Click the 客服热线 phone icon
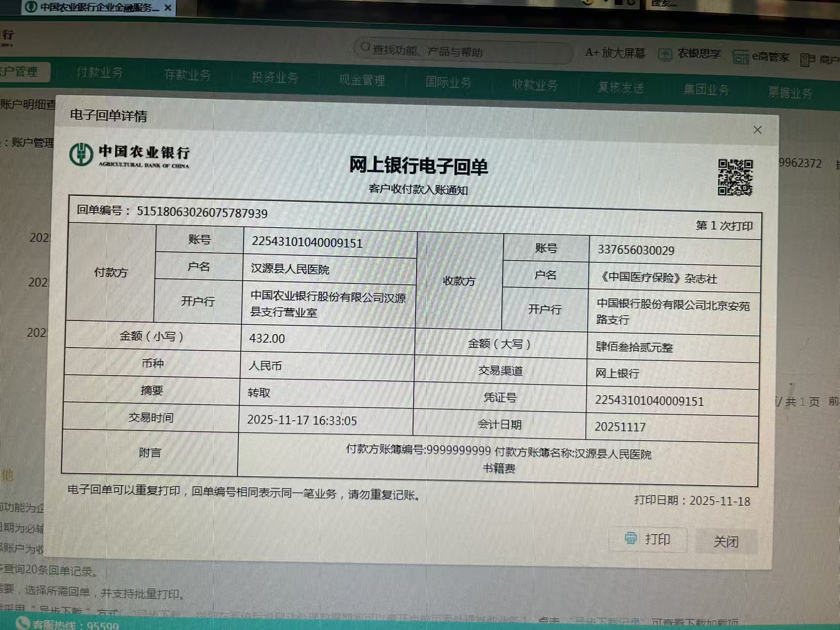Viewport: 840px width, 630px height. (22, 624)
